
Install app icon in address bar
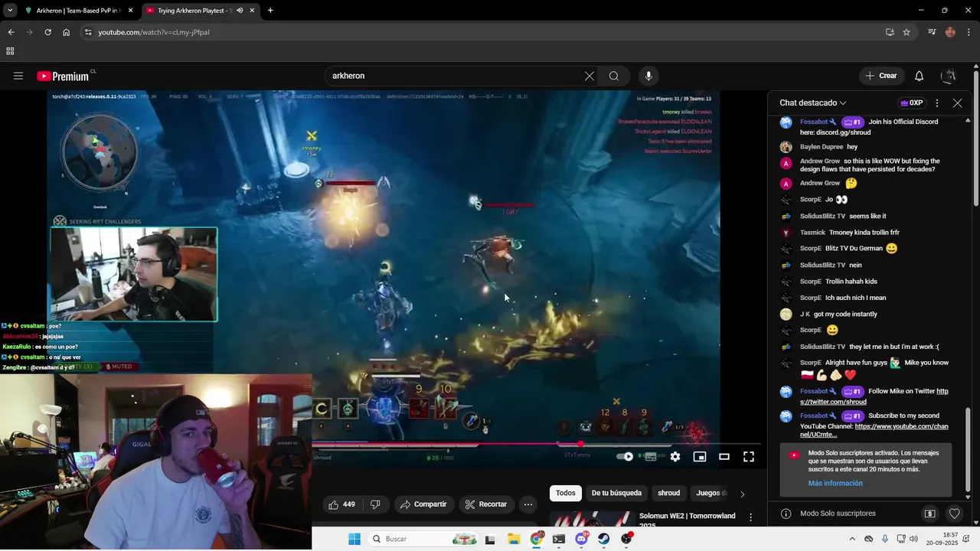(890, 32)
